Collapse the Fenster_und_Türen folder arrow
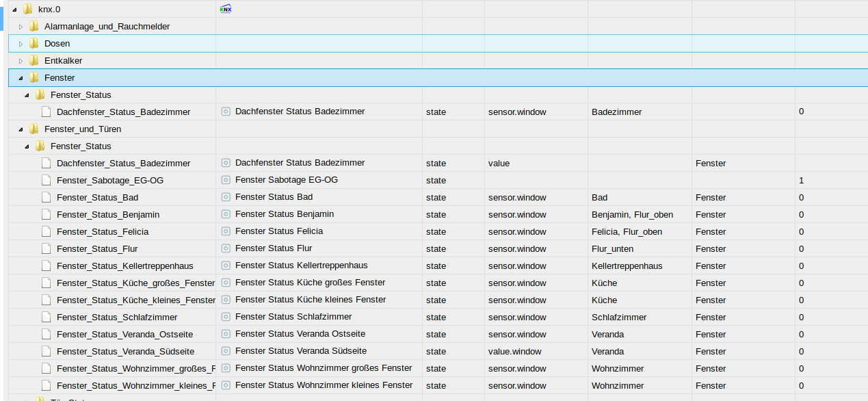The image size is (868, 401). [x=21, y=129]
